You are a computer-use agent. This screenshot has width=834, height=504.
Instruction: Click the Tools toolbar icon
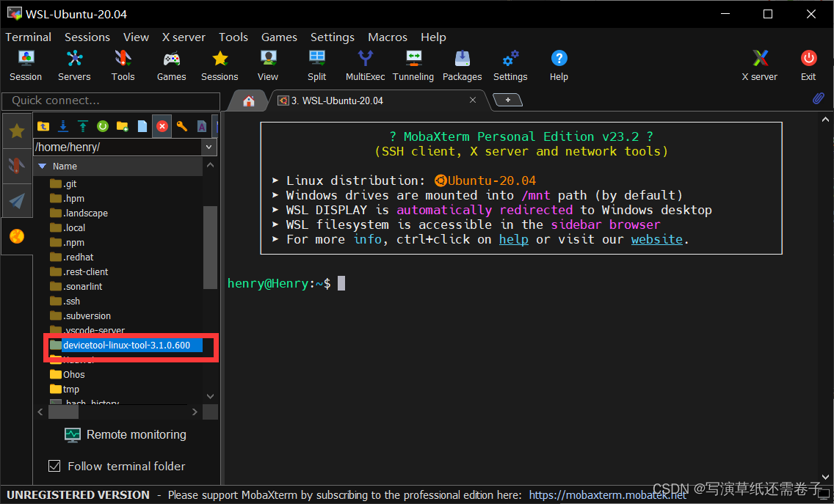[x=123, y=65]
